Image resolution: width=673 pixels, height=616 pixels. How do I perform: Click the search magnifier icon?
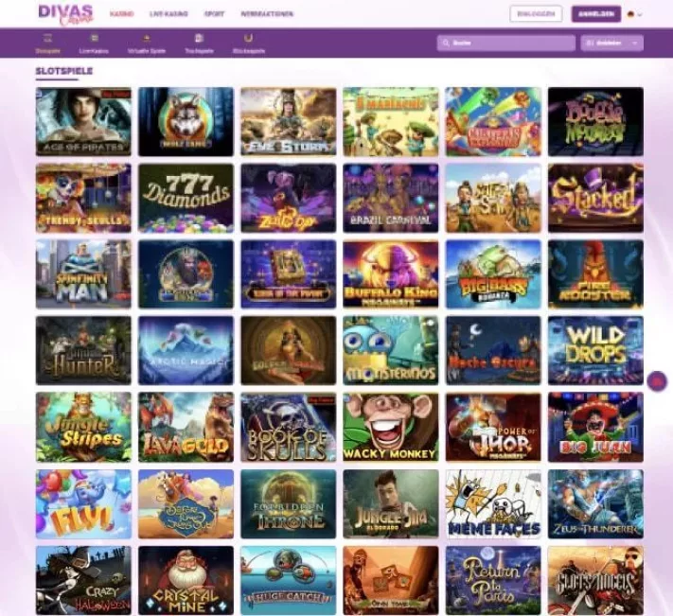[x=446, y=43]
